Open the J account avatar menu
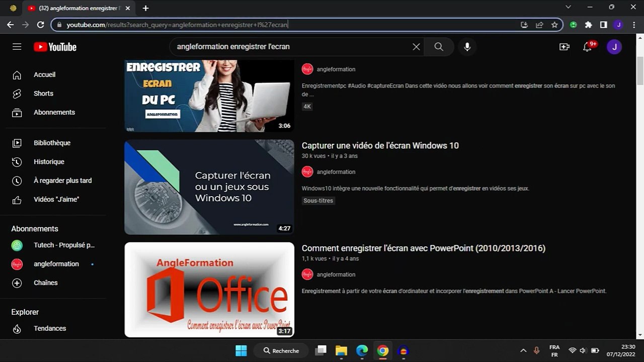Viewport: 644px width, 362px height. pyautogui.click(x=614, y=47)
